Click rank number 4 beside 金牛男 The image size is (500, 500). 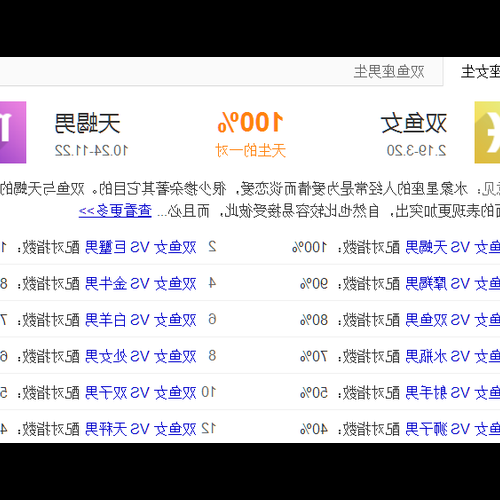(212, 283)
